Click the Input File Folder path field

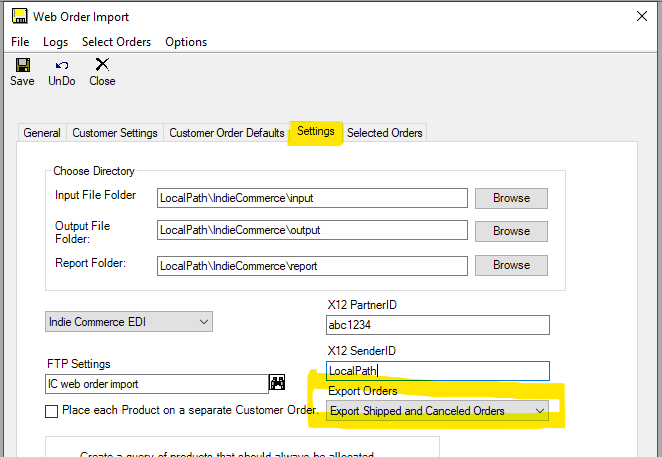pyautogui.click(x=312, y=198)
